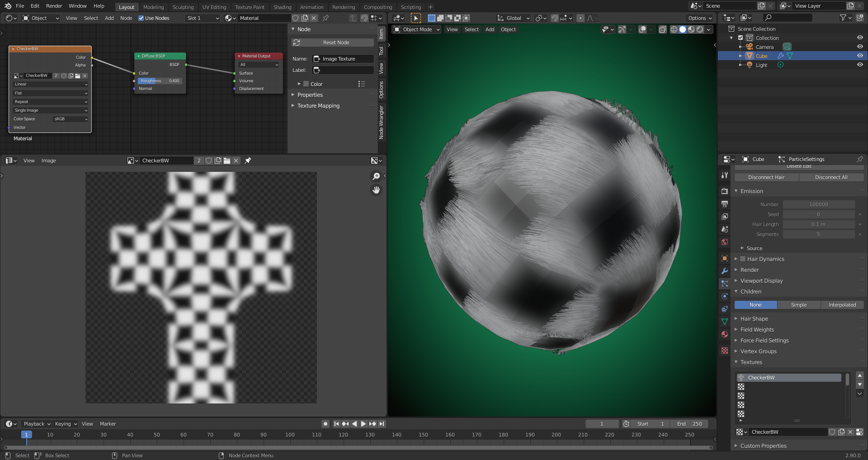This screenshot has width=868, height=460.
Task: Click the zoom magnifier in image editor
Action: 376,176
